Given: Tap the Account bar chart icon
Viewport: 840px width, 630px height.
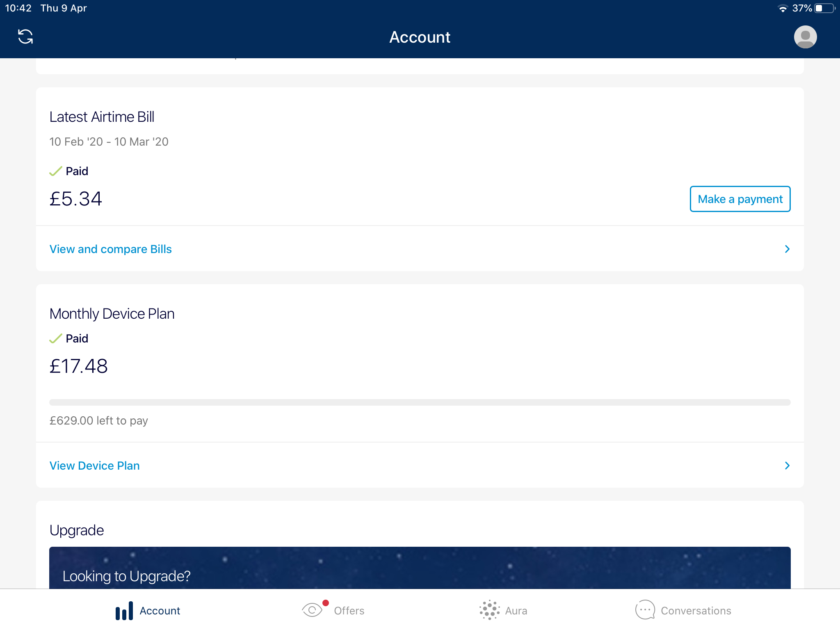Looking at the screenshot, I should tap(124, 611).
